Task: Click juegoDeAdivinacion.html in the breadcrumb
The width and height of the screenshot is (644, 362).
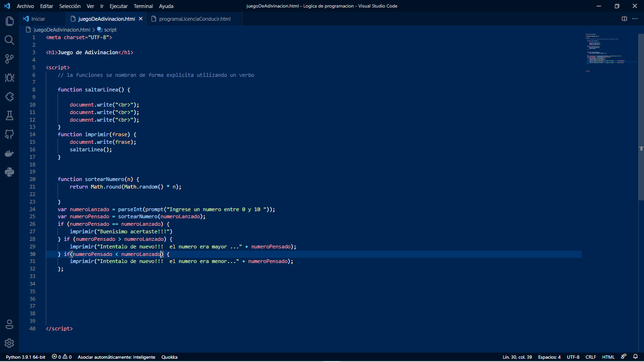Action: click(x=62, y=30)
